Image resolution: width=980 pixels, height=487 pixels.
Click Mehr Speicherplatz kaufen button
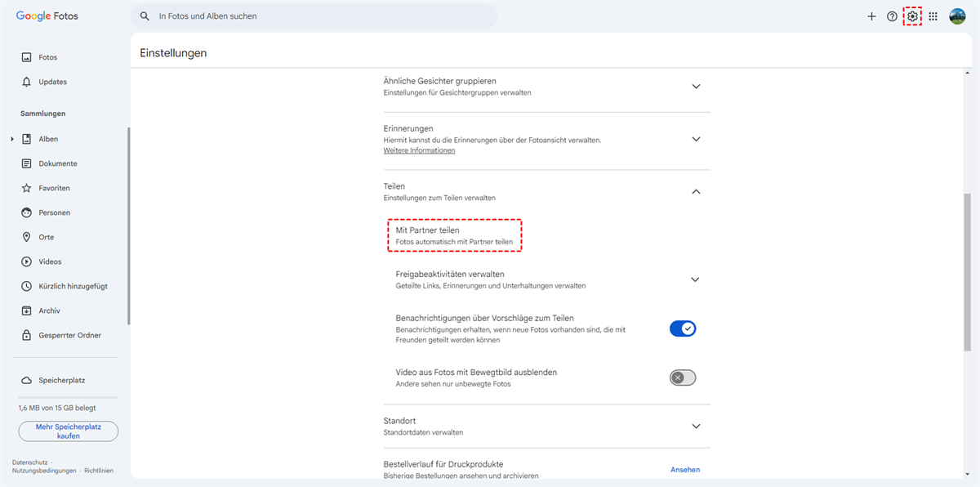pyautogui.click(x=69, y=431)
